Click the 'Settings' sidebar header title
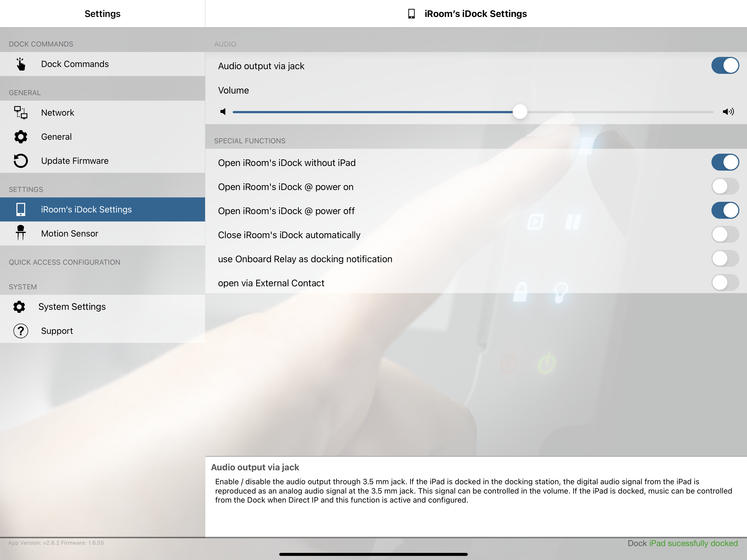 coord(102,14)
